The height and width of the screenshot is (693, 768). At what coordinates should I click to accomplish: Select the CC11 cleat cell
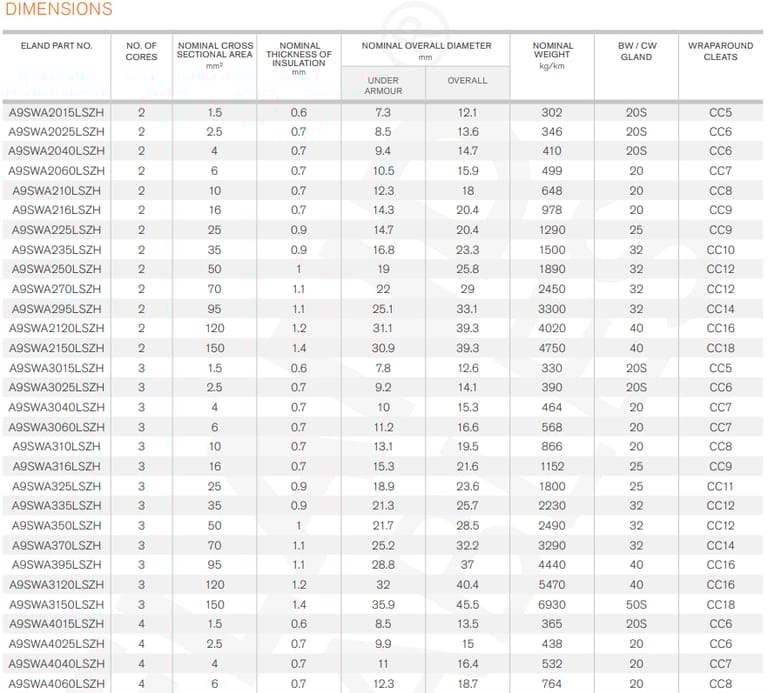(720, 486)
